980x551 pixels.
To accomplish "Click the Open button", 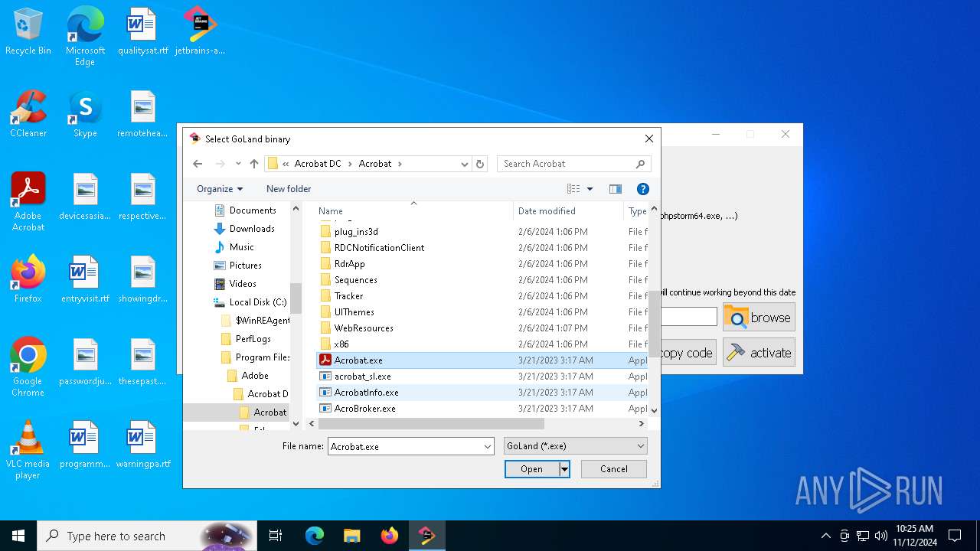I will click(531, 469).
